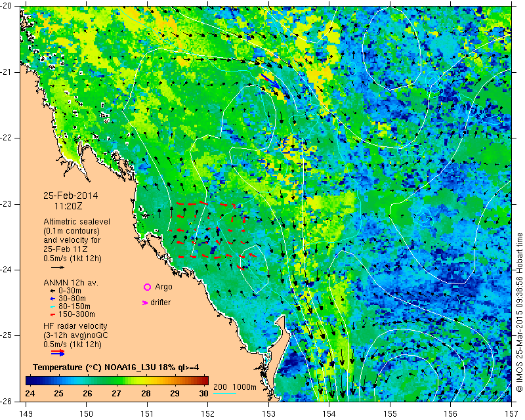Click the longitude axis label '154'
Viewport: 525px width, 420px height.
[329, 414]
